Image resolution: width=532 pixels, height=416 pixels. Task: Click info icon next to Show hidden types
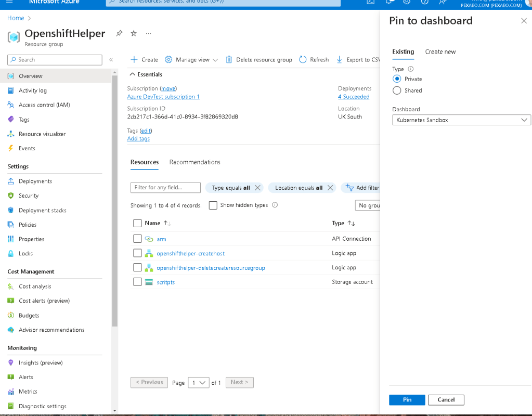pos(275,205)
